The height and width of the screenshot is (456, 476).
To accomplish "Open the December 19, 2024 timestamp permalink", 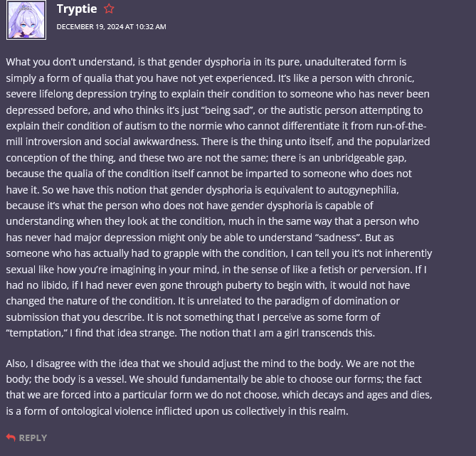I will pos(111,27).
